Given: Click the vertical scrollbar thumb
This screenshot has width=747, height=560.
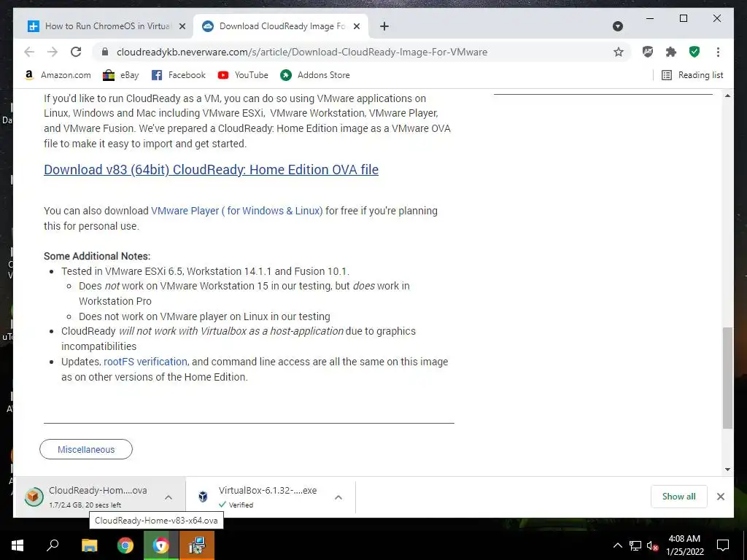Looking at the screenshot, I should [x=727, y=378].
